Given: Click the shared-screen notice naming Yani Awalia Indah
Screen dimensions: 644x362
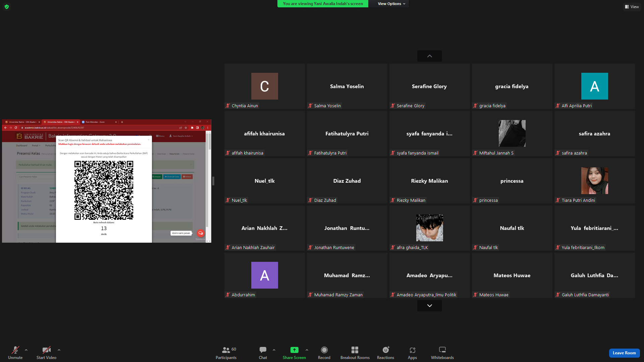Looking at the screenshot, I should [x=323, y=4].
